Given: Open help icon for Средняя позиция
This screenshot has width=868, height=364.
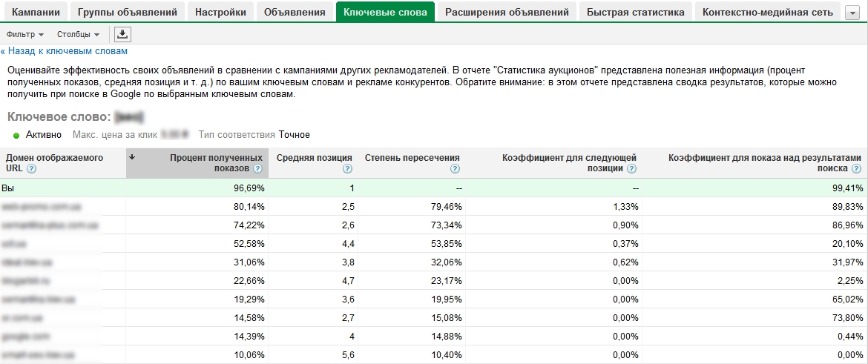Looking at the screenshot, I should 347,169.
